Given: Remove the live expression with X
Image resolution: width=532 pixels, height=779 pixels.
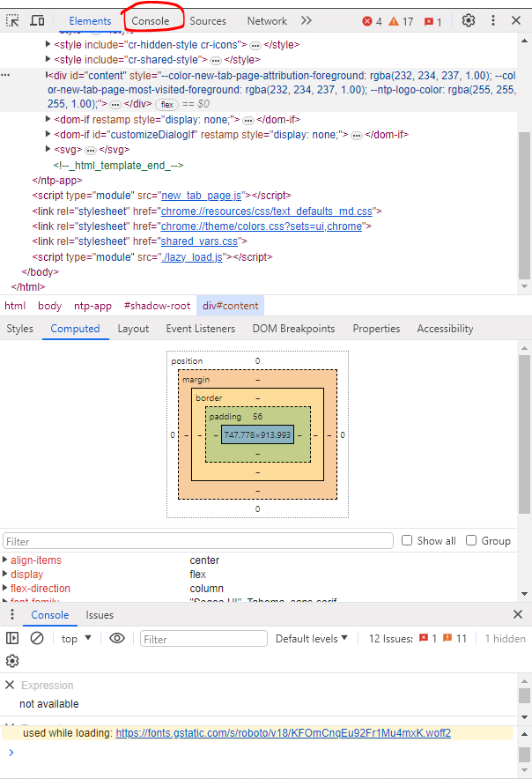Looking at the screenshot, I should (x=10, y=685).
